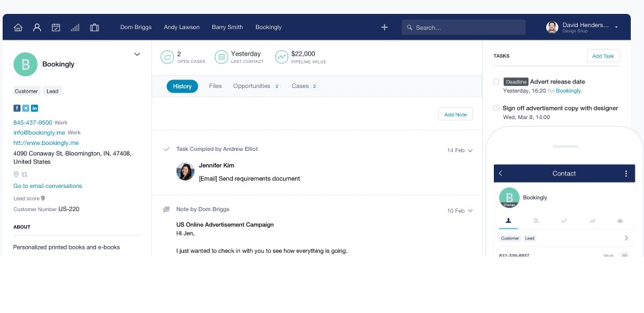Click the Add Task button
This screenshot has width=644, height=313.
pos(604,56)
